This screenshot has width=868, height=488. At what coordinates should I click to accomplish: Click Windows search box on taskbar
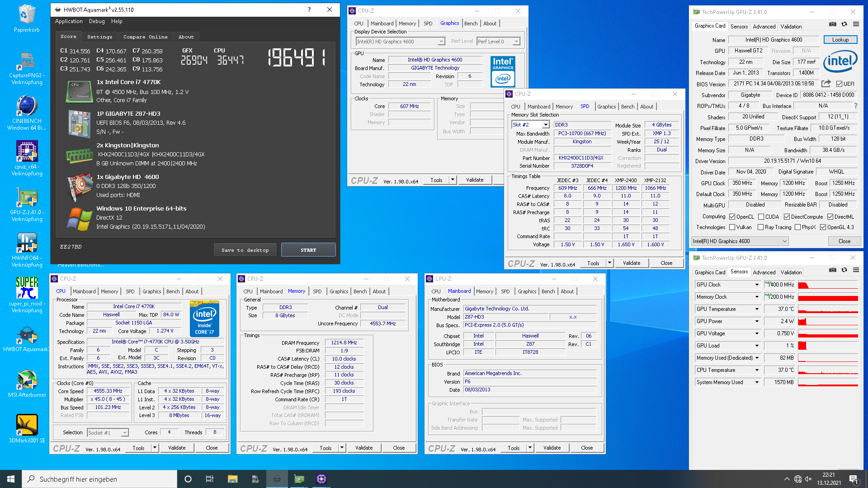[x=99, y=479]
